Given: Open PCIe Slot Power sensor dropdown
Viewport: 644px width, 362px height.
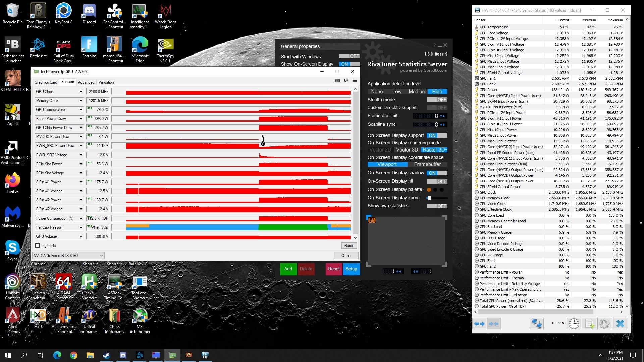Looking at the screenshot, I should 81,164.
